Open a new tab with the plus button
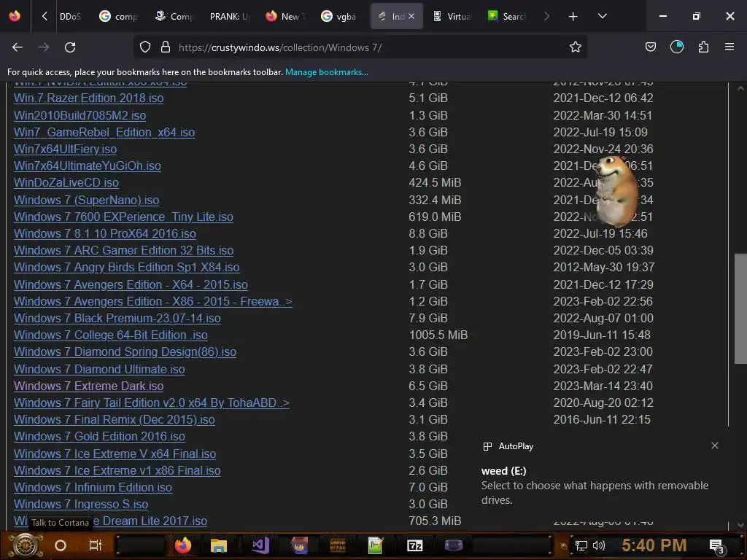This screenshot has height=560, width=747. pyautogui.click(x=573, y=17)
